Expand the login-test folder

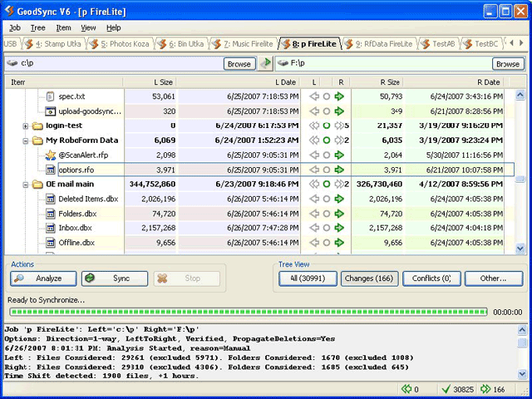(x=26, y=126)
